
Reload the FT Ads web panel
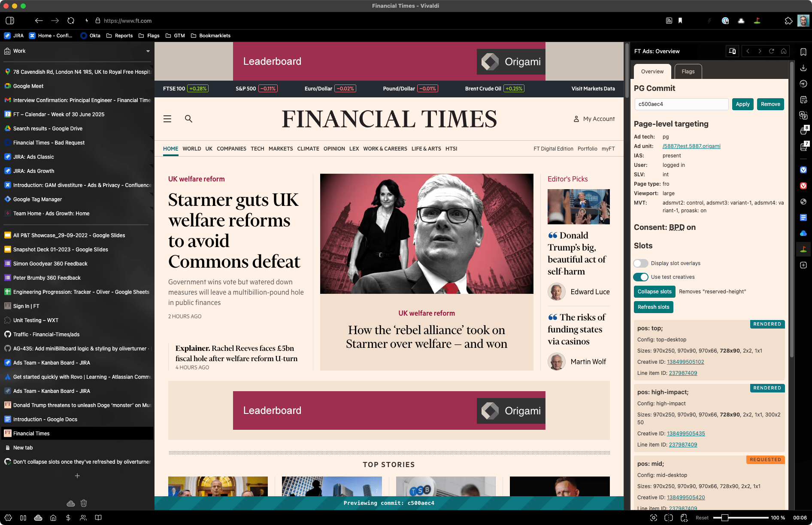coord(772,51)
